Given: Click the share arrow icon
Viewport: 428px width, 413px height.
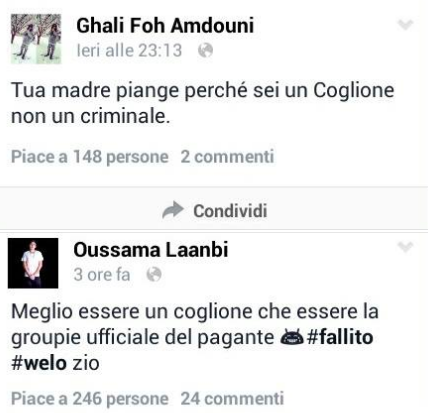Looking at the screenshot, I should point(173,210).
